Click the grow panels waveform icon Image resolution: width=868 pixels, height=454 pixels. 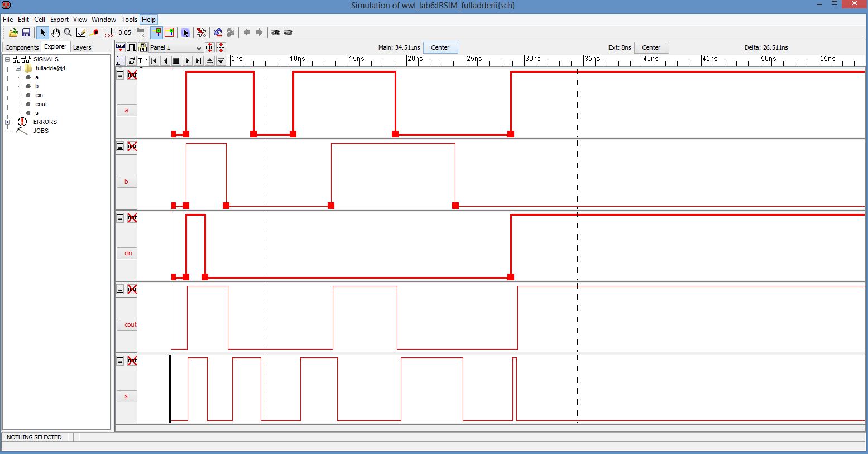(x=209, y=47)
